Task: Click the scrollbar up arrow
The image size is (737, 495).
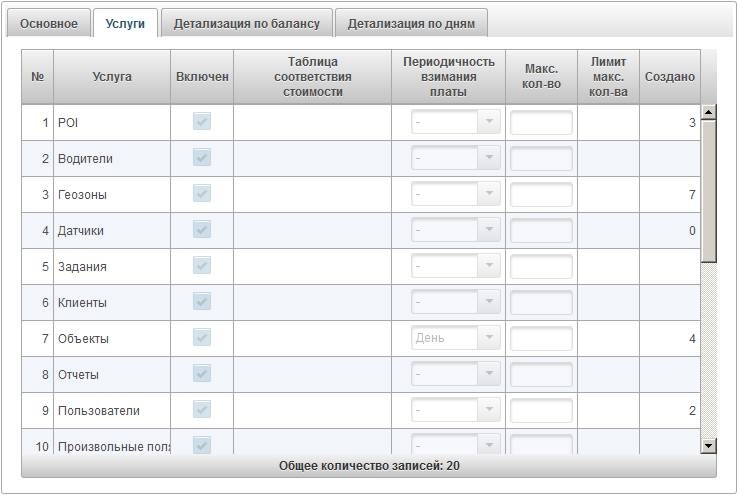Action: coord(709,112)
